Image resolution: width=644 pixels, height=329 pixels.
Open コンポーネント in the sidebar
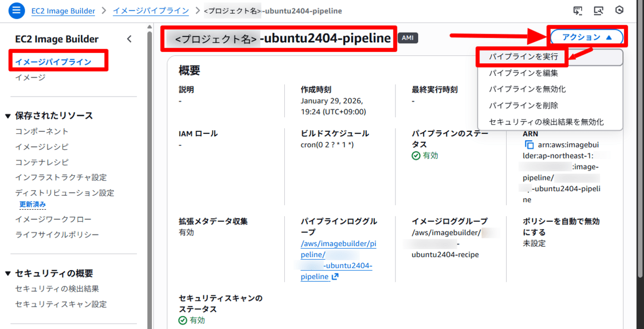tap(42, 131)
